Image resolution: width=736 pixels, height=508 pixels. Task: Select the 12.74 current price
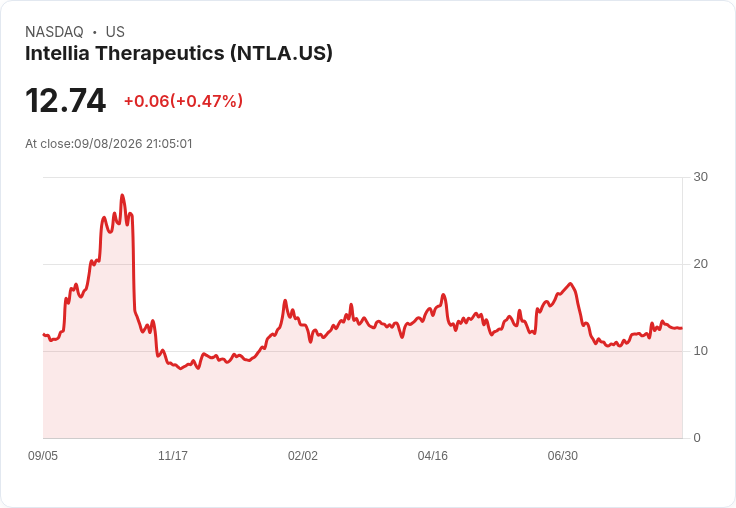click(x=66, y=100)
